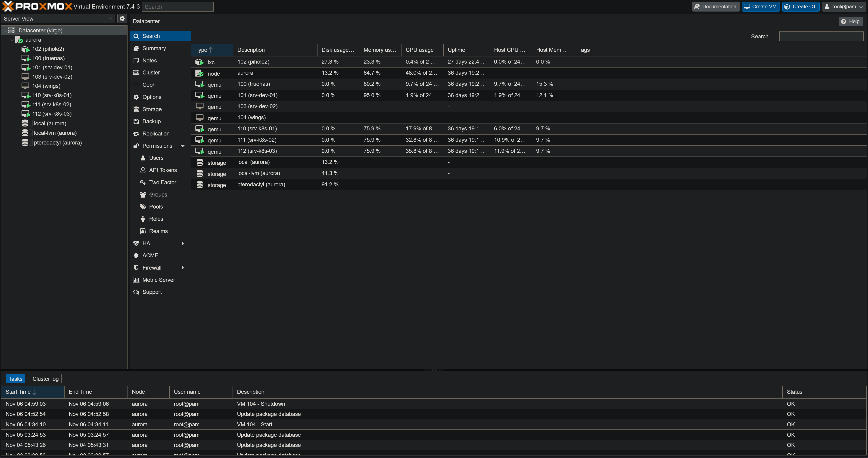Viewport: 868px width, 458px height.
Task: Sort by Uptime column header
Action: point(466,50)
